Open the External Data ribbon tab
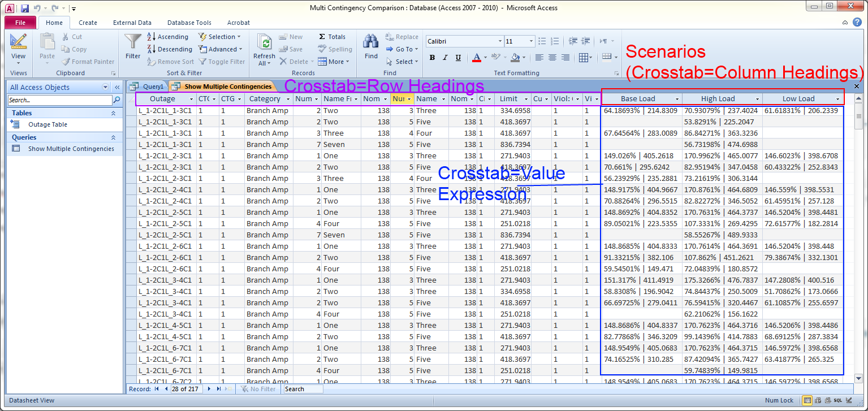The width and height of the screenshot is (868, 411). click(x=132, y=23)
